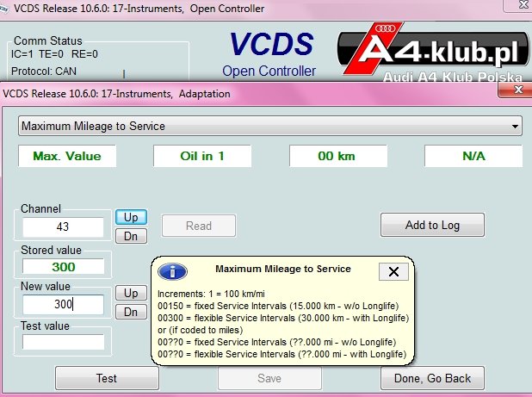
Task: Close the Maximum Mileage to Service tooltip
Action: [x=393, y=271]
